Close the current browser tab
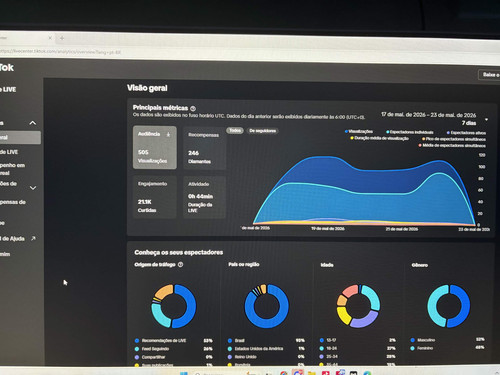 pos(50,38)
